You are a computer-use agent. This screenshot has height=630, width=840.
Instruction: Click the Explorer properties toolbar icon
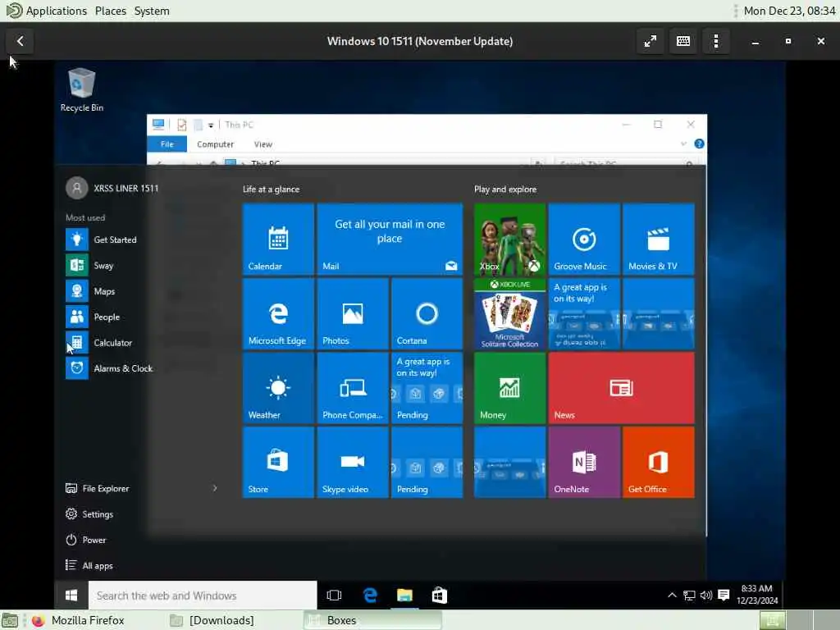tap(181, 125)
